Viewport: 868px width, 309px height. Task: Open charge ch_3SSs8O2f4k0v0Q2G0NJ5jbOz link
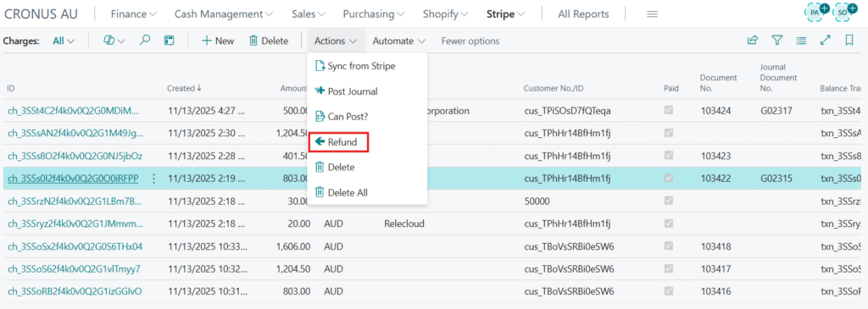click(x=75, y=156)
